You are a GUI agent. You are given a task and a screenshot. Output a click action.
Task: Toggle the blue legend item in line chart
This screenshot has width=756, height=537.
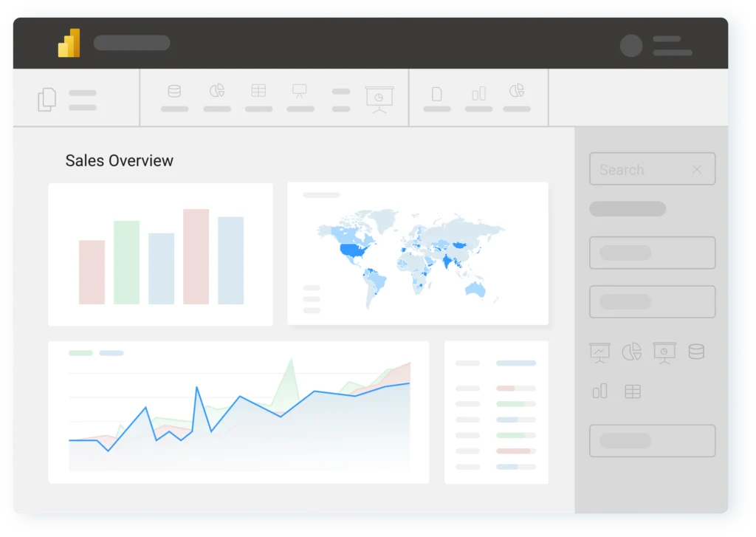111,353
